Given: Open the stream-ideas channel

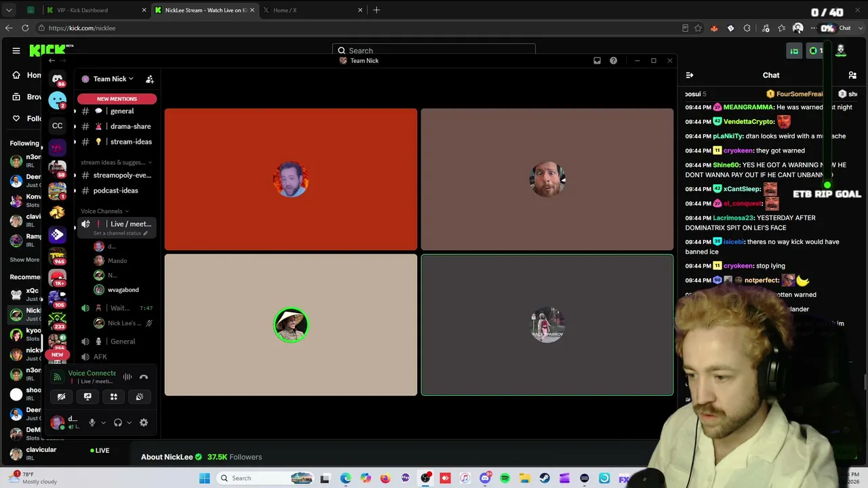Looking at the screenshot, I should pyautogui.click(x=117, y=142).
